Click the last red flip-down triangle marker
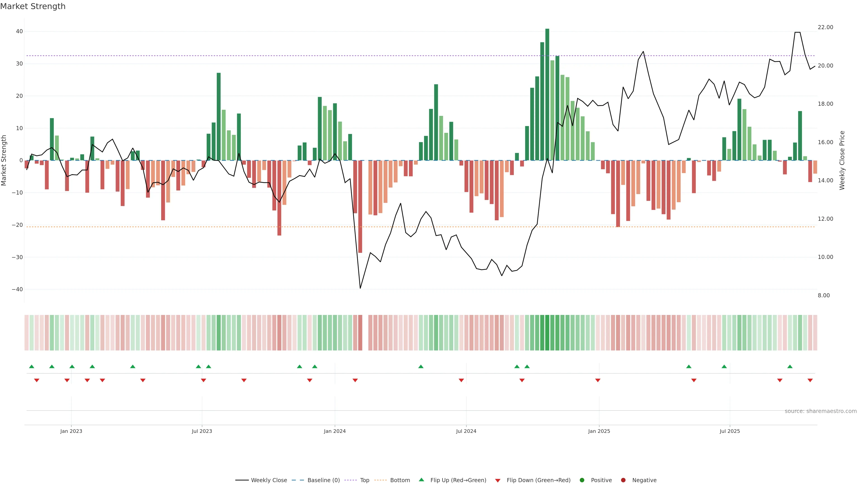Image resolution: width=868 pixels, height=488 pixels. (x=810, y=380)
